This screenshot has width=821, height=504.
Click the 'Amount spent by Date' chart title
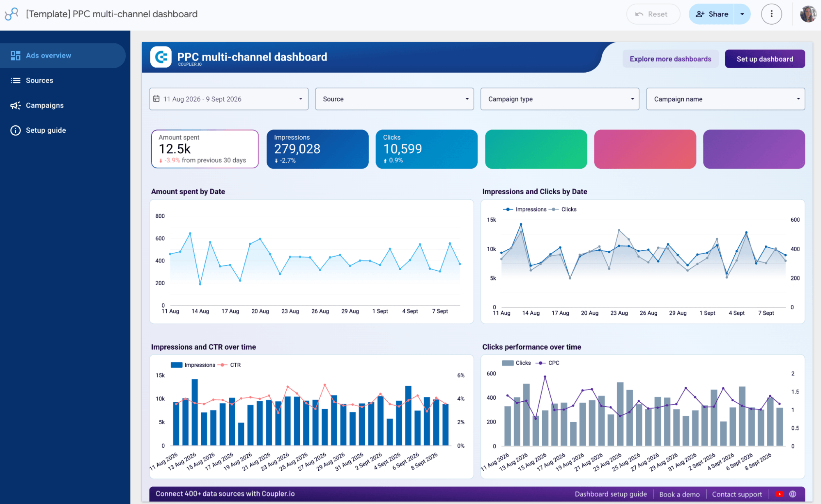coord(188,191)
